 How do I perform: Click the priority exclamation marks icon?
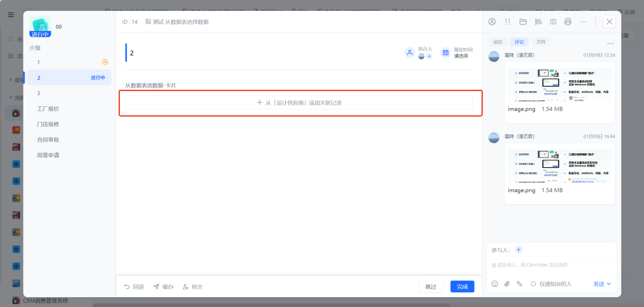(507, 22)
